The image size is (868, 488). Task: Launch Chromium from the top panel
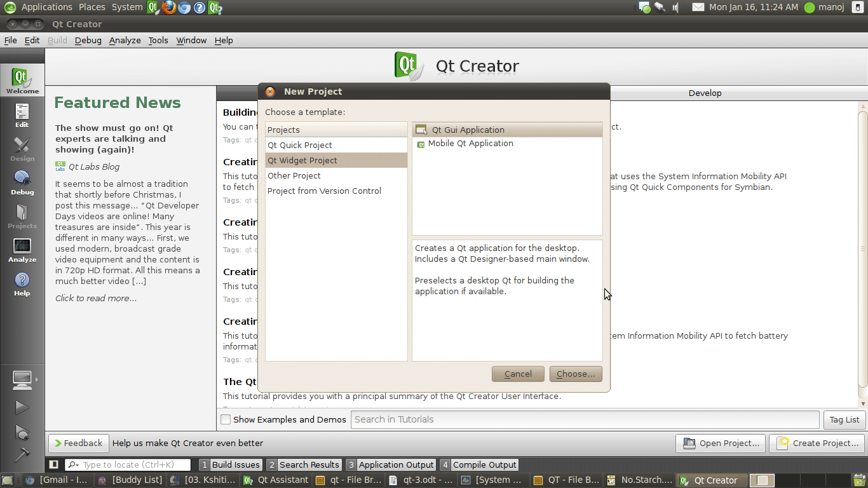[184, 8]
